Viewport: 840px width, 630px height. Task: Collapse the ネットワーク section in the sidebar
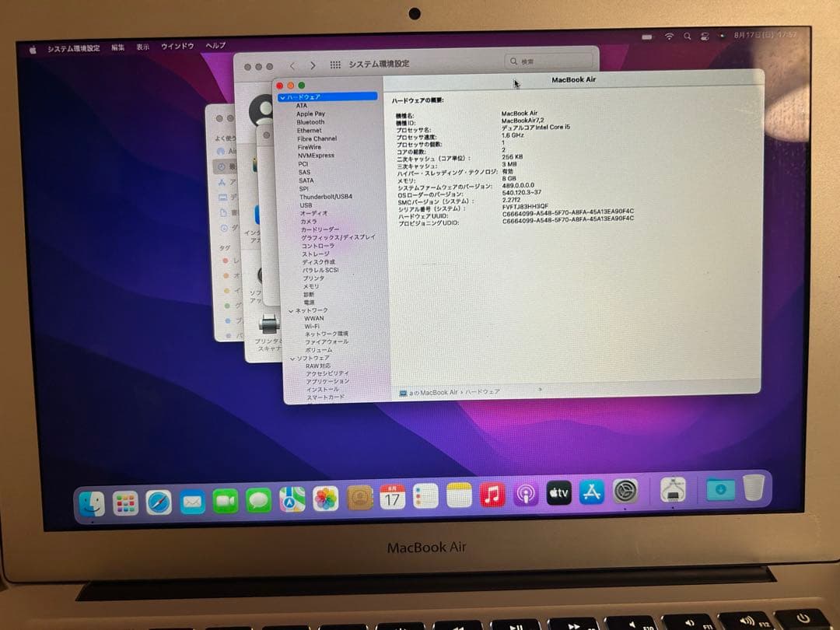pos(289,310)
